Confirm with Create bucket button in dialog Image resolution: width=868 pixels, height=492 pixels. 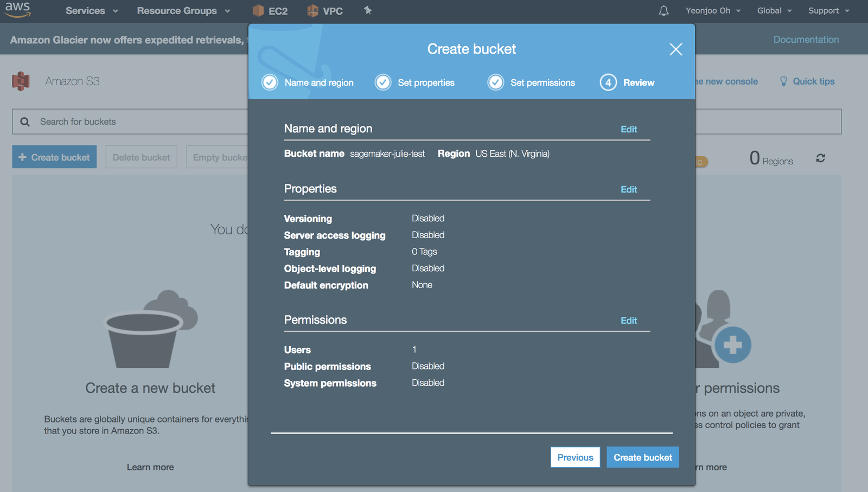(x=642, y=457)
